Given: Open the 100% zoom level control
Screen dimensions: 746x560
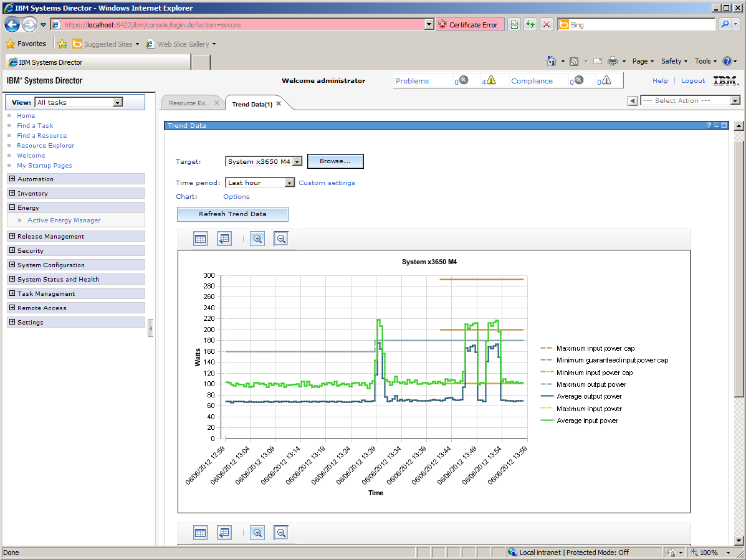Looking at the screenshot, I should [710, 553].
